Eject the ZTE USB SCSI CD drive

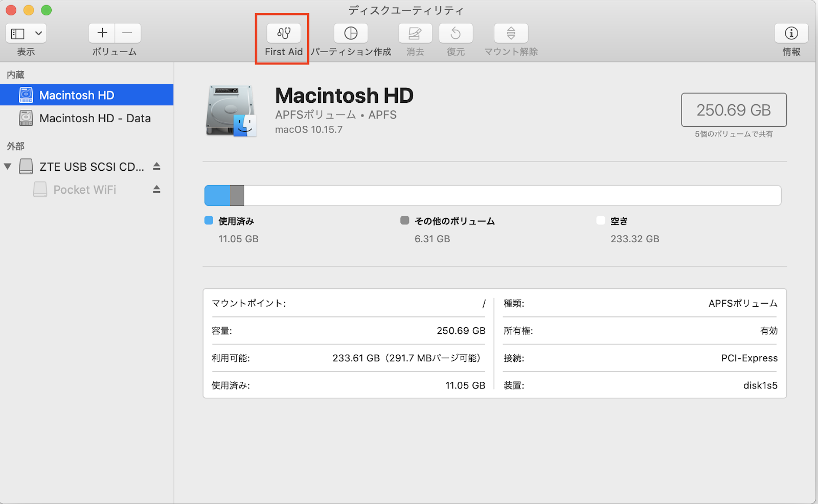click(157, 166)
